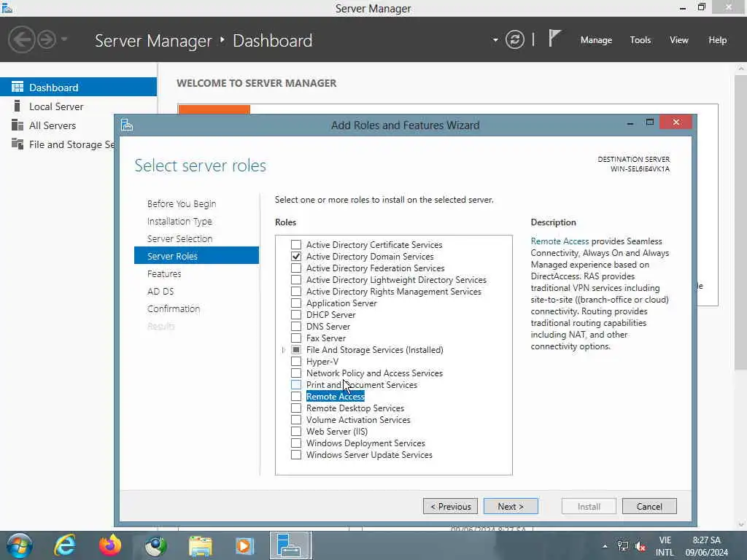
Task: Check Network Policy and Access Services
Action: [296, 373]
